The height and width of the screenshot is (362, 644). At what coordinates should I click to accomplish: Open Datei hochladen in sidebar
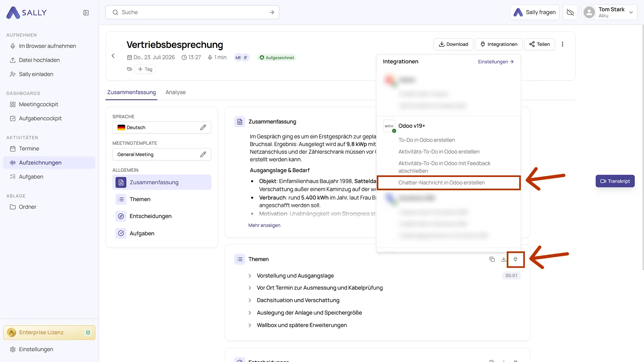[x=50, y=60]
